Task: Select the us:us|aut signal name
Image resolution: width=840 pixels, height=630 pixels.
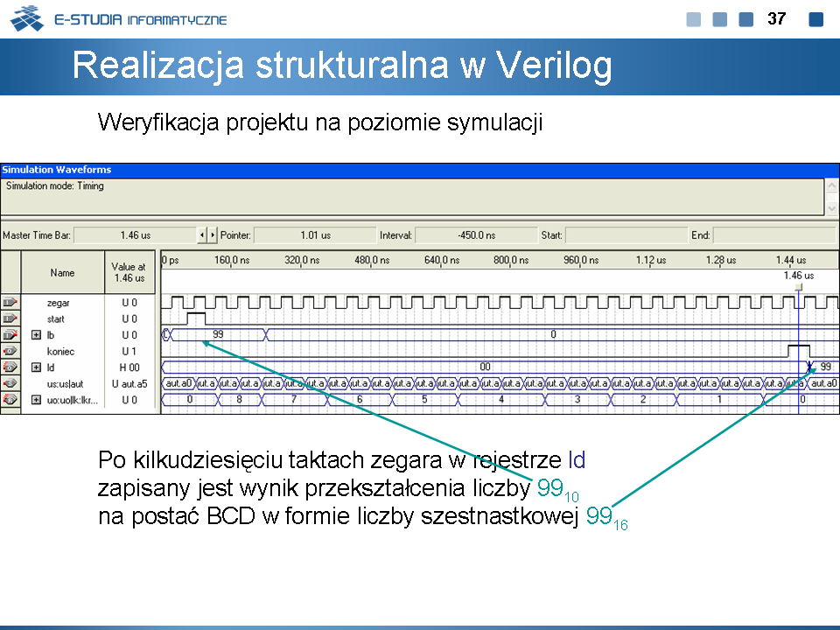Action: pyautogui.click(x=65, y=383)
